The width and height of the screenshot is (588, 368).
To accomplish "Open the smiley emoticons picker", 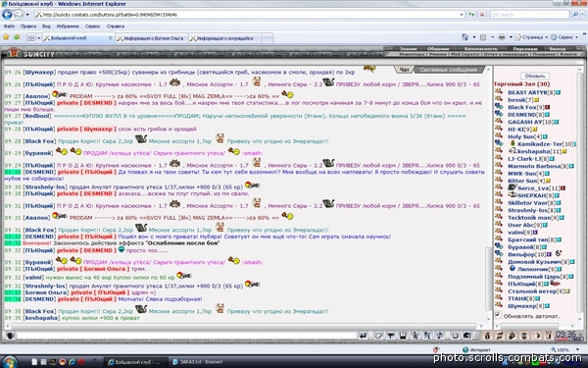I will click(455, 336).
